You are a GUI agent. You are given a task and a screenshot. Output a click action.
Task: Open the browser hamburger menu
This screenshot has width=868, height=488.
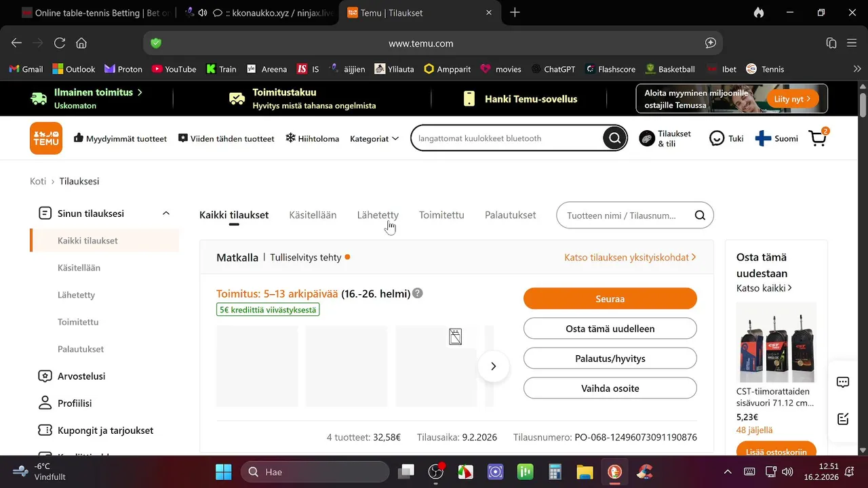tap(852, 43)
